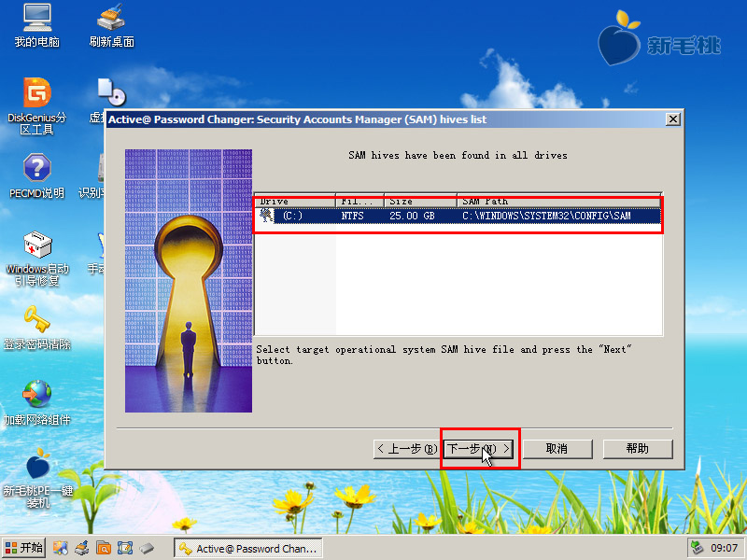Open help with the 帮助 button
The width and height of the screenshot is (747, 560).
pos(638,449)
